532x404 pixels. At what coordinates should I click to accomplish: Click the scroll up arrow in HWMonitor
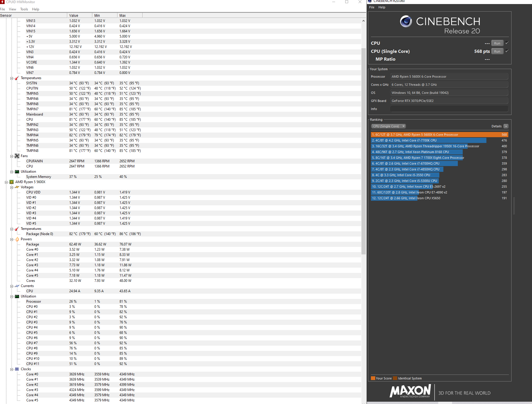[x=363, y=21]
